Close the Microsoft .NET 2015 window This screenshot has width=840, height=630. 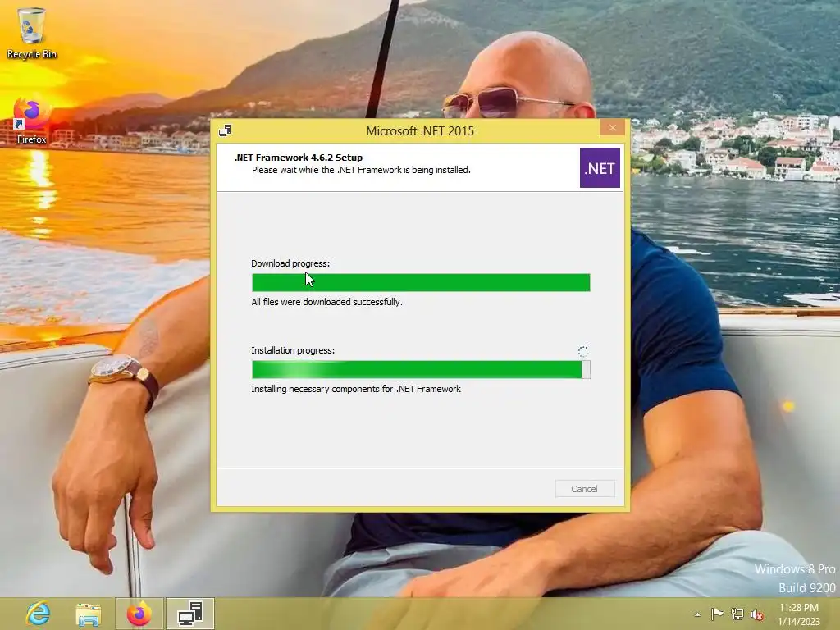[612, 127]
